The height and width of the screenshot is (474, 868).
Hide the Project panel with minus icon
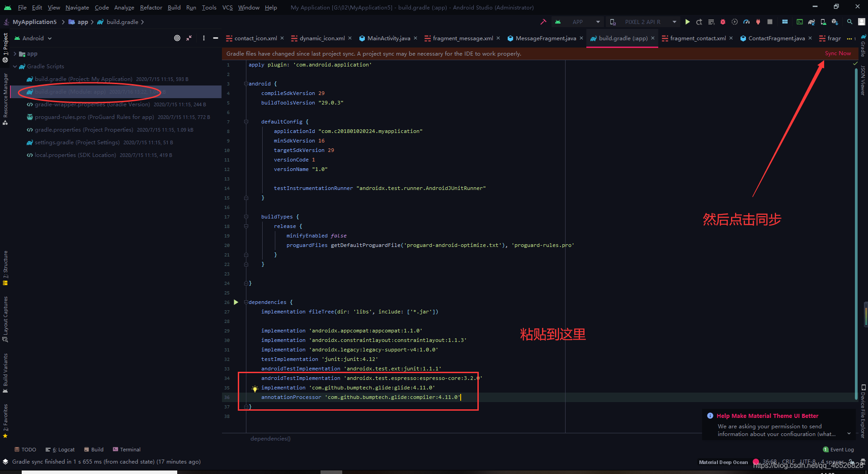coord(216,38)
